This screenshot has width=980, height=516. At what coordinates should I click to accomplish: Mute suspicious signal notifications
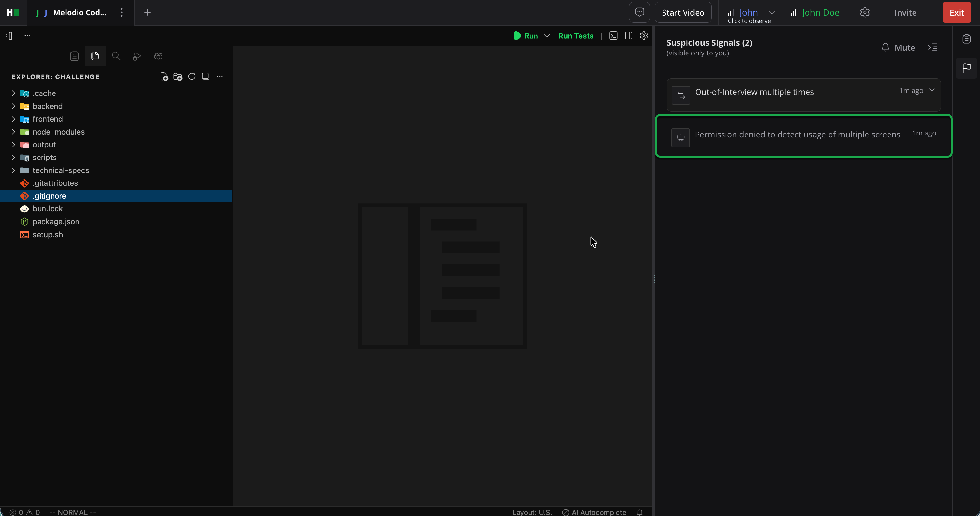898,48
